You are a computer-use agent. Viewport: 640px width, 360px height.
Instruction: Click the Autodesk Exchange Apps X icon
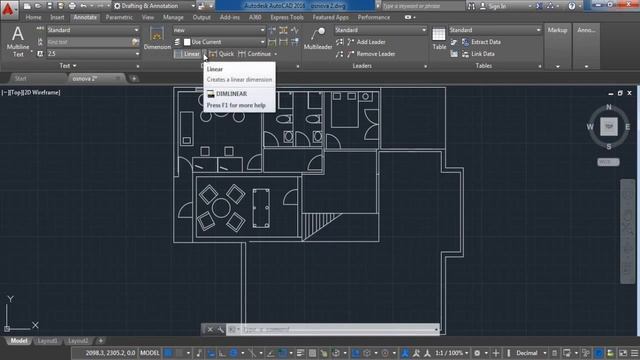[x=539, y=6]
